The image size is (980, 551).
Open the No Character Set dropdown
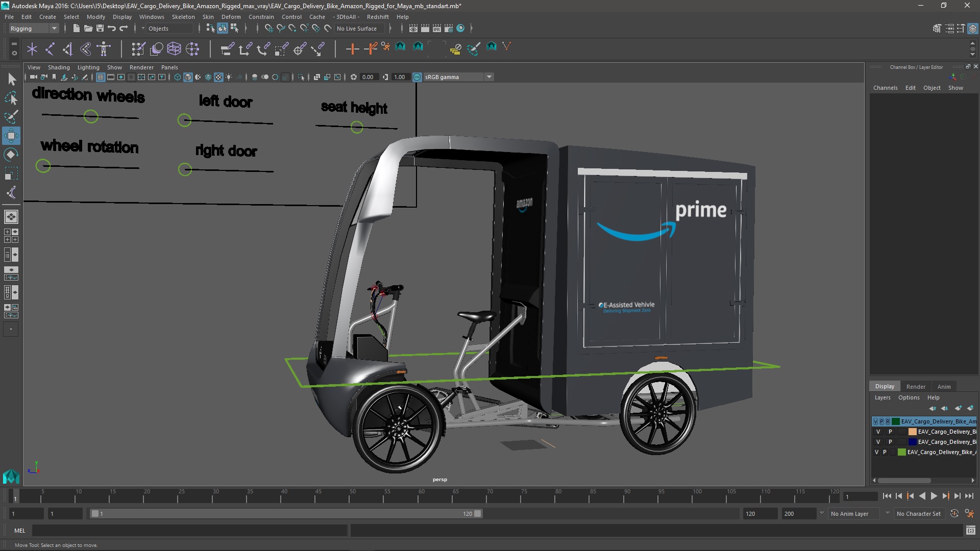[920, 514]
